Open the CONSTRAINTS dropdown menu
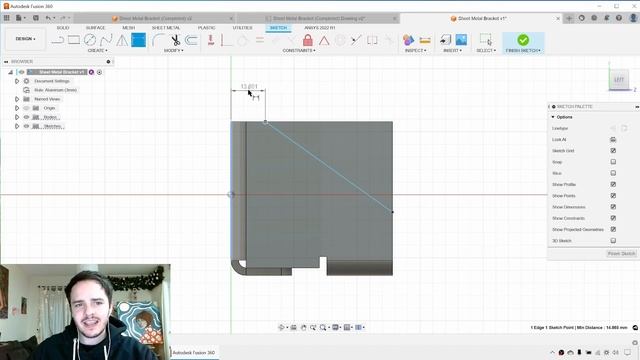Screen dimensions: 640x360 [x=299, y=50]
